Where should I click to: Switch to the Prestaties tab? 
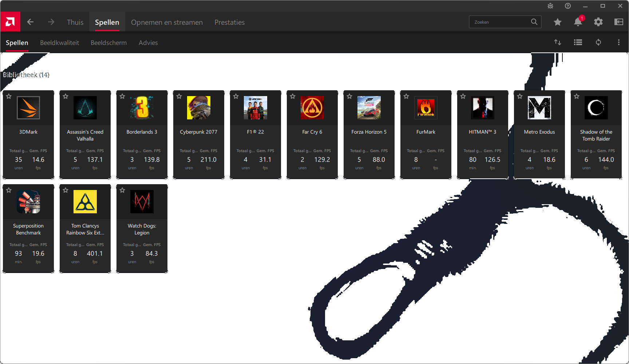tap(229, 22)
